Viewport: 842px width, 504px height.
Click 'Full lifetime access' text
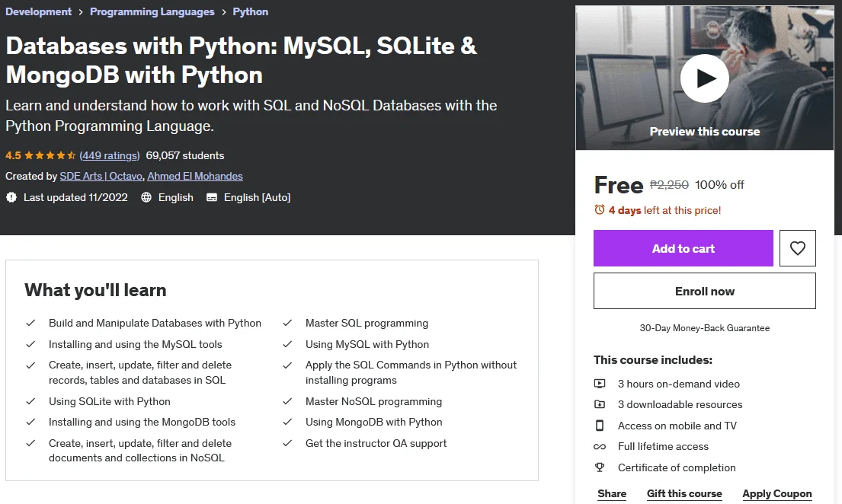(x=663, y=447)
